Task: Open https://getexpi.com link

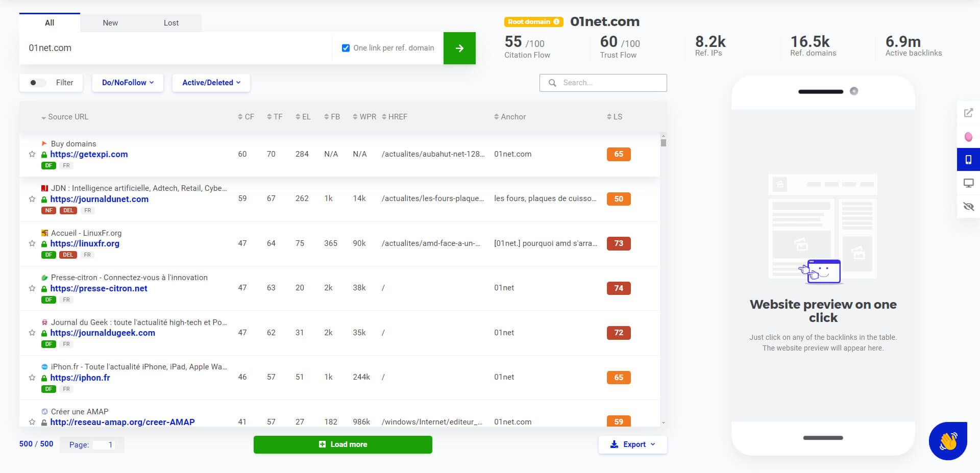Action: 89,154
